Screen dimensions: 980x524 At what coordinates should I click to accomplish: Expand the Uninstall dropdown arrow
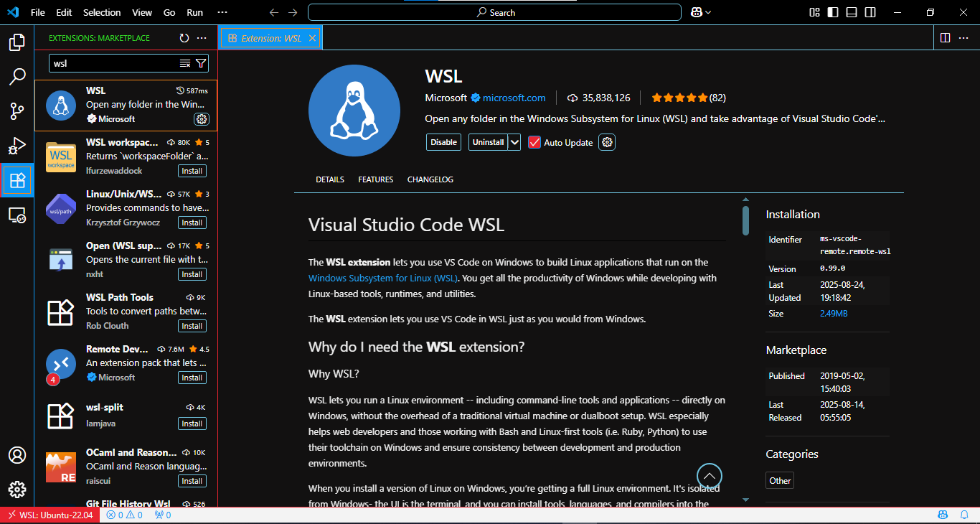[x=514, y=142]
